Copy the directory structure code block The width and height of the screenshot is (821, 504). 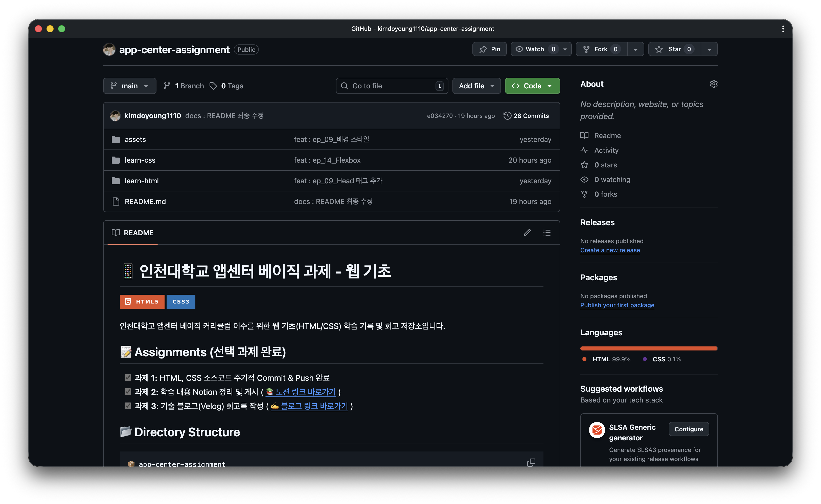(x=531, y=462)
